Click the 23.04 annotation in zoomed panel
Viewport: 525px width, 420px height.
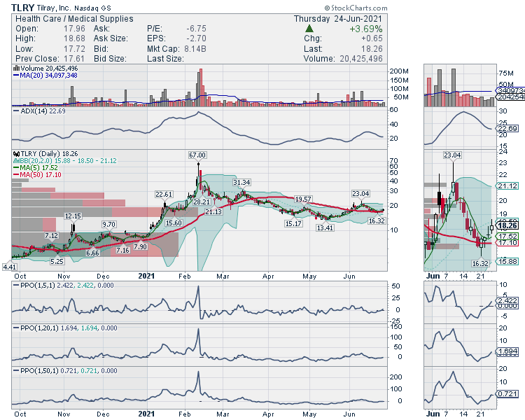452,155
